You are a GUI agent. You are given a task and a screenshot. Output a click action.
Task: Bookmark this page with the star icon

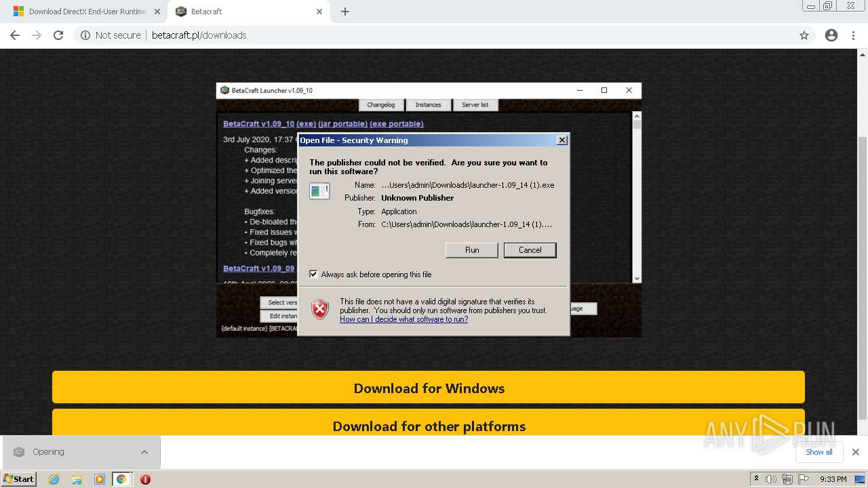804,35
